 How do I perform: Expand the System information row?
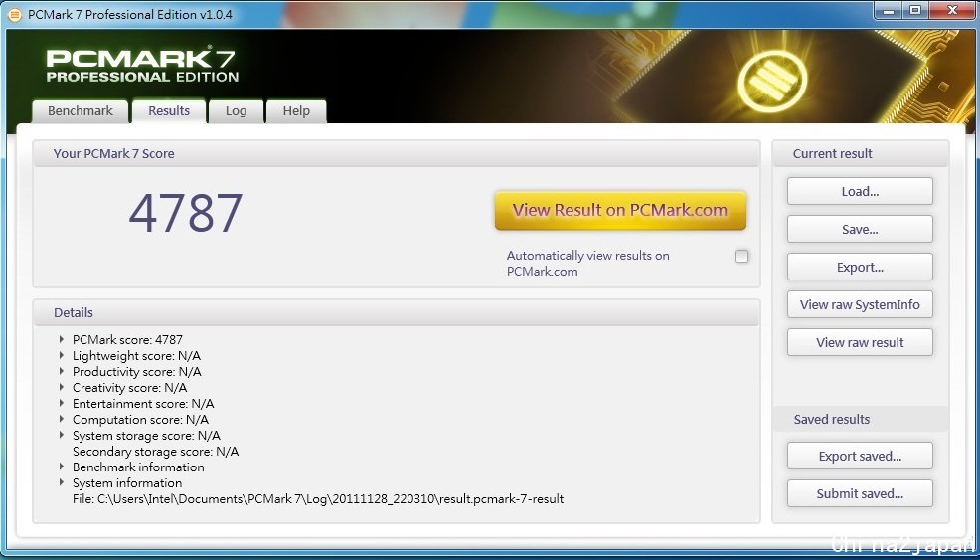pos(62,482)
